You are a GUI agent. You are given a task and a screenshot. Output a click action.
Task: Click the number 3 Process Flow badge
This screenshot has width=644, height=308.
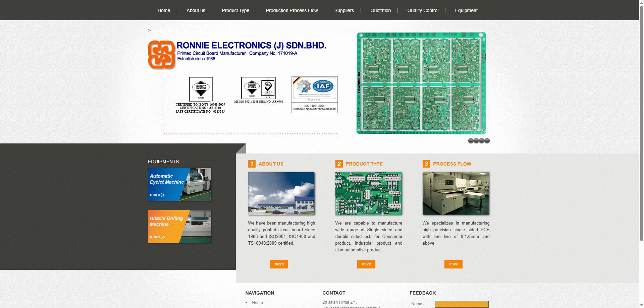click(x=426, y=164)
